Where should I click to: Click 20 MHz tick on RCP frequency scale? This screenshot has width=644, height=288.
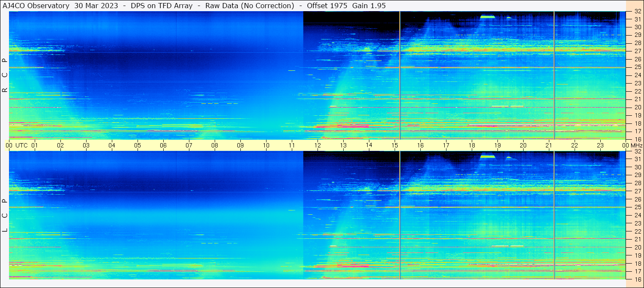(637, 107)
